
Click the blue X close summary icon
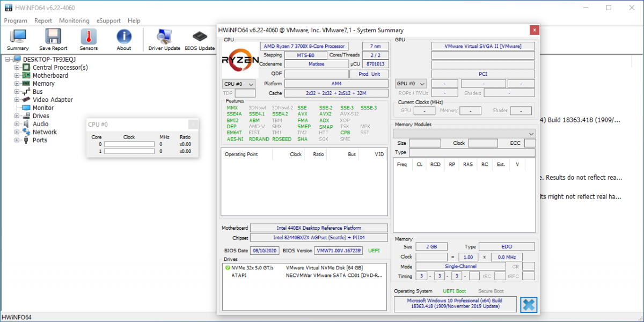click(528, 305)
